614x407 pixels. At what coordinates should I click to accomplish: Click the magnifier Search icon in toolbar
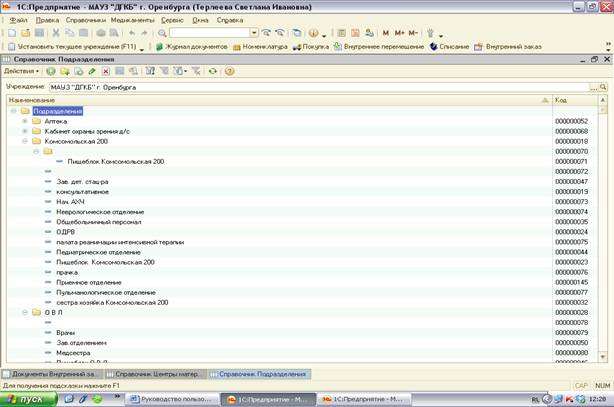tap(162, 33)
